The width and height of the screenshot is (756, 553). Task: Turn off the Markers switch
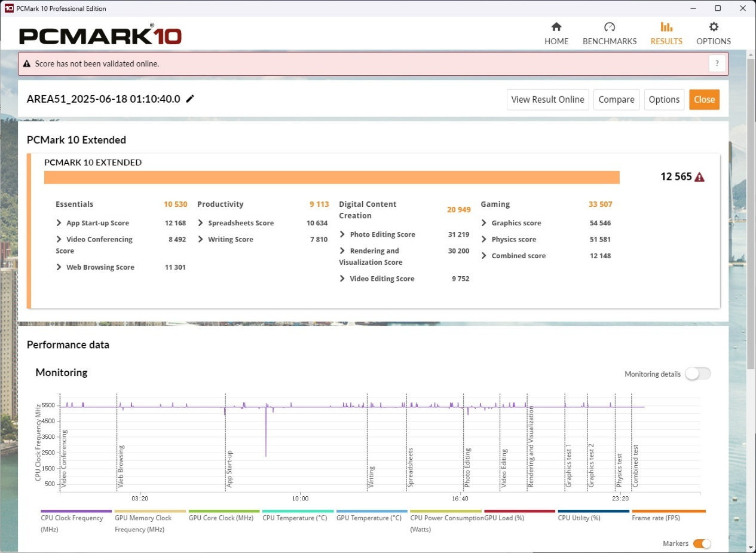(x=702, y=543)
